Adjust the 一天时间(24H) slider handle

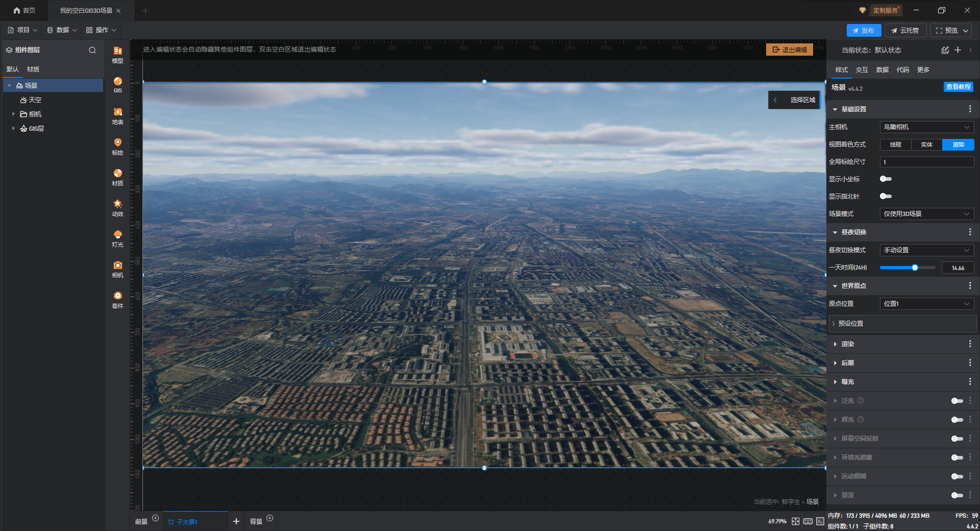pyautogui.click(x=915, y=268)
